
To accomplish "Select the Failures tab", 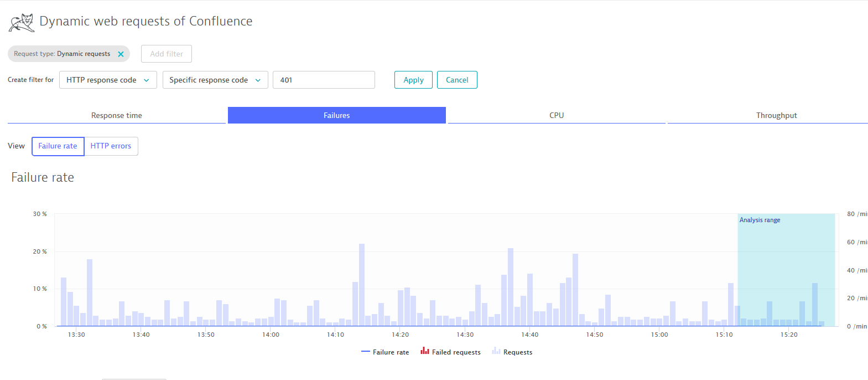I will point(336,115).
